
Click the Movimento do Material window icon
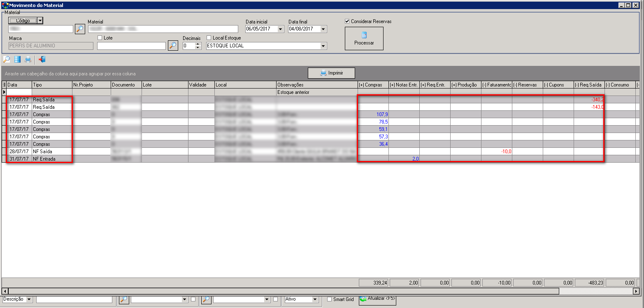point(5,5)
